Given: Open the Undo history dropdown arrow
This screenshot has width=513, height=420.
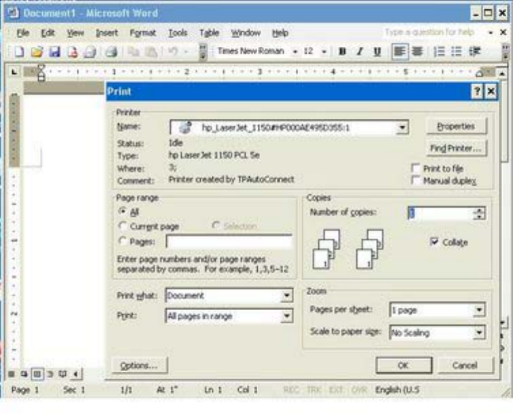Looking at the screenshot, I should [186, 52].
